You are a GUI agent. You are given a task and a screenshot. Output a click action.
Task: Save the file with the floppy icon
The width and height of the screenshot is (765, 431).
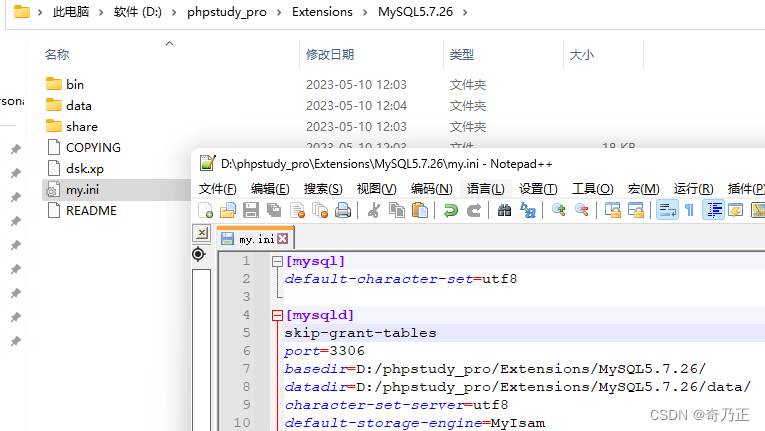point(251,210)
